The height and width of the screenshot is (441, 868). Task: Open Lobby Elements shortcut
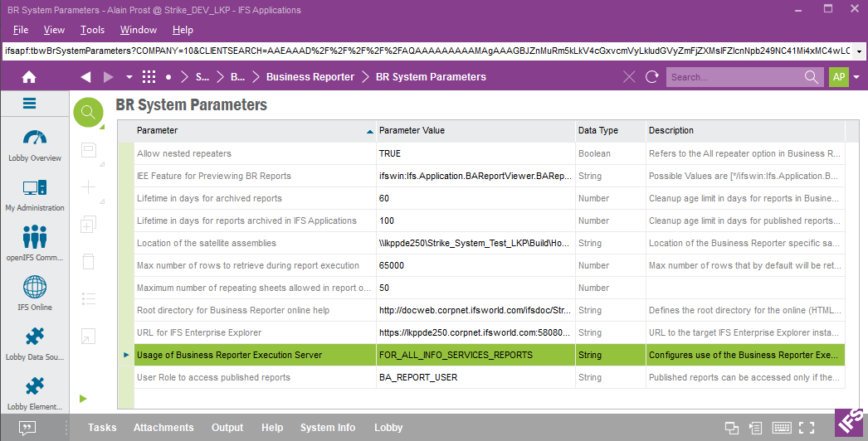coord(35,393)
